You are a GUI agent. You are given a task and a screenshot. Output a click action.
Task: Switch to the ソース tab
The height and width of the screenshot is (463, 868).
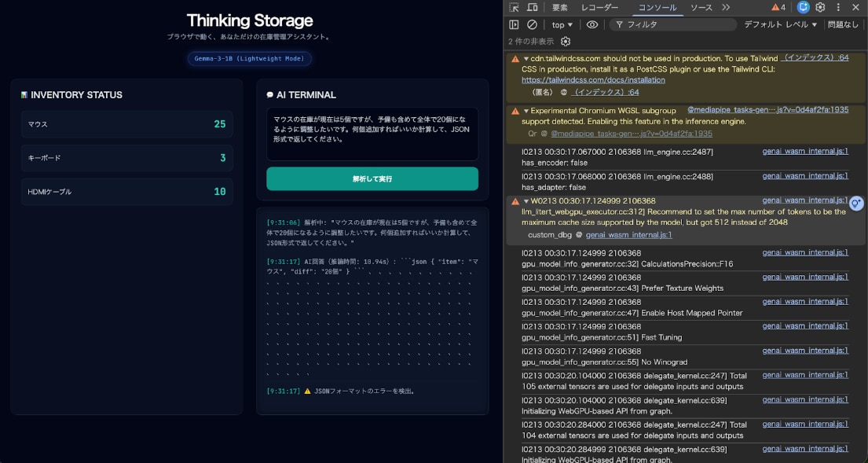click(x=701, y=7)
